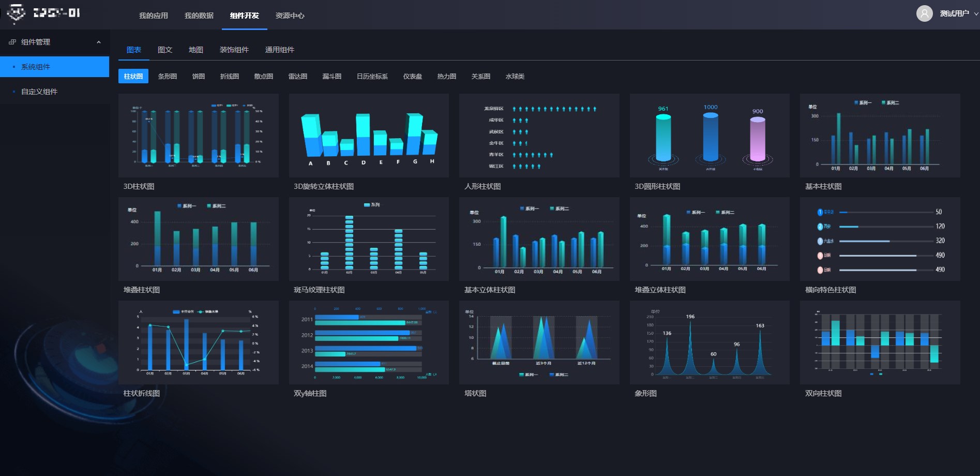
Task: Open the 基本柱状图 thumbnail
Action: [880, 136]
